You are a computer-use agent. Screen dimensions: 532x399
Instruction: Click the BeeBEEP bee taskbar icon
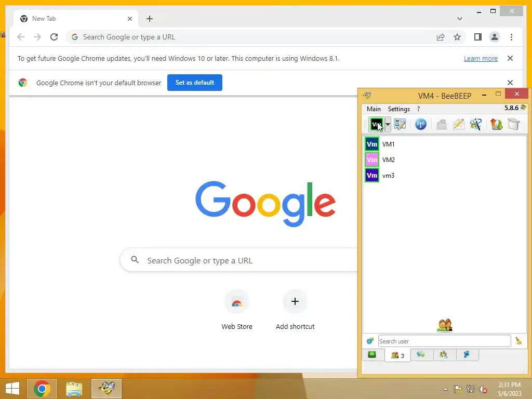click(x=106, y=389)
